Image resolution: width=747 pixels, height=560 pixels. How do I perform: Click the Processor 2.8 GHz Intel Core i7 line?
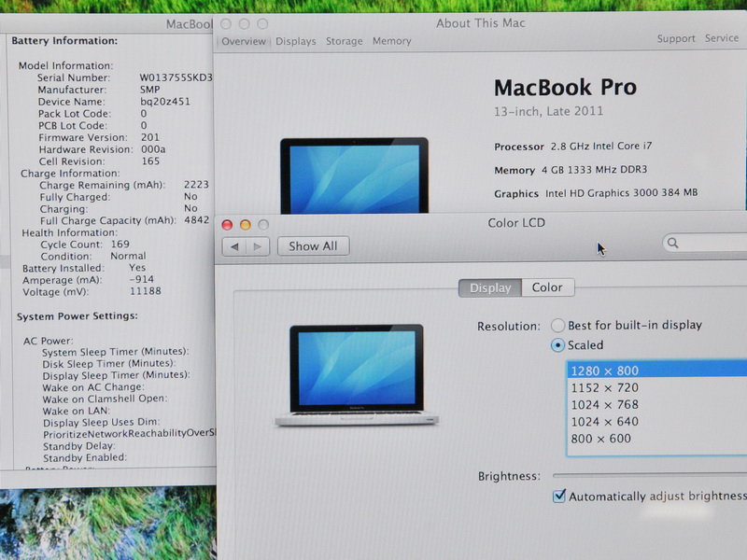coord(573,147)
